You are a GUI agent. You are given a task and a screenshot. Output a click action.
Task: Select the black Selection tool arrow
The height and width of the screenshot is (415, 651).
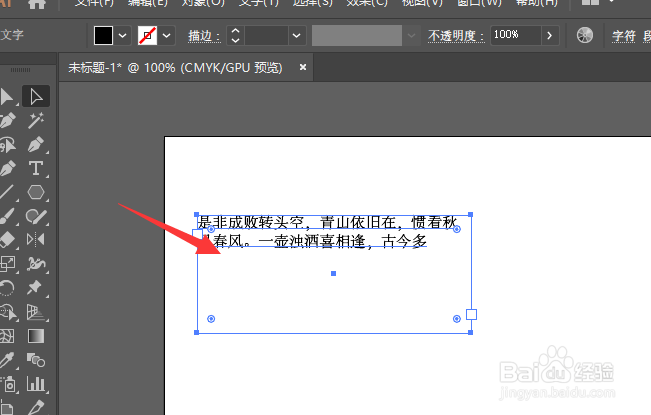[x=6, y=97]
